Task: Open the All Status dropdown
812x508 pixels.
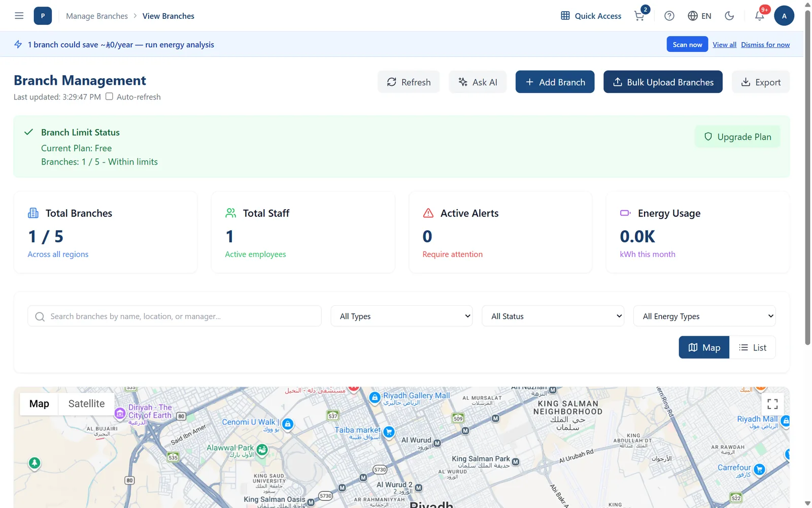Action: click(553, 316)
